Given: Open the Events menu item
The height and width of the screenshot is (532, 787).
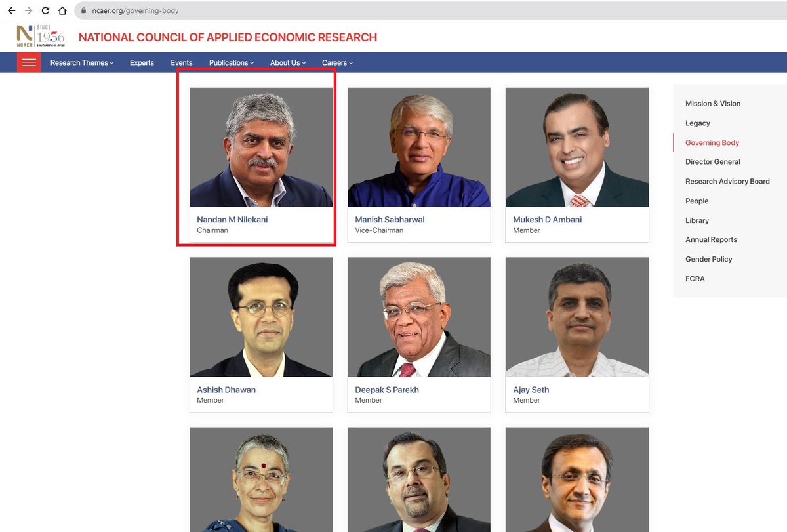Looking at the screenshot, I should (182, 62).
